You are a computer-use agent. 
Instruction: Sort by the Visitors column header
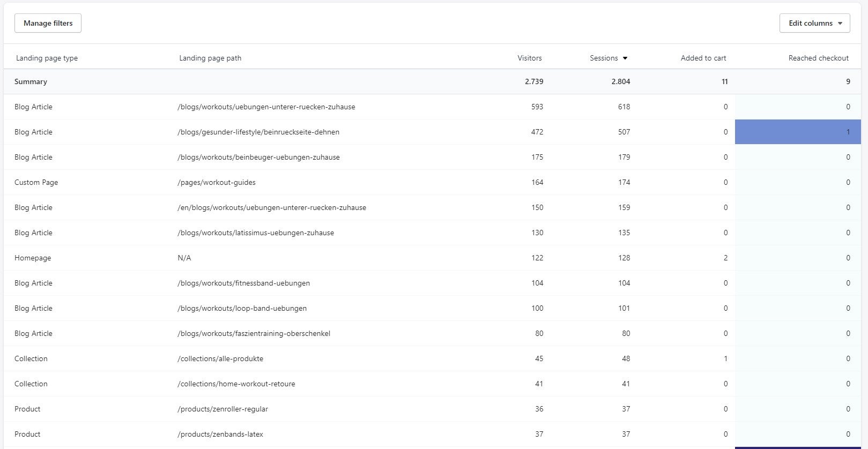529,58
